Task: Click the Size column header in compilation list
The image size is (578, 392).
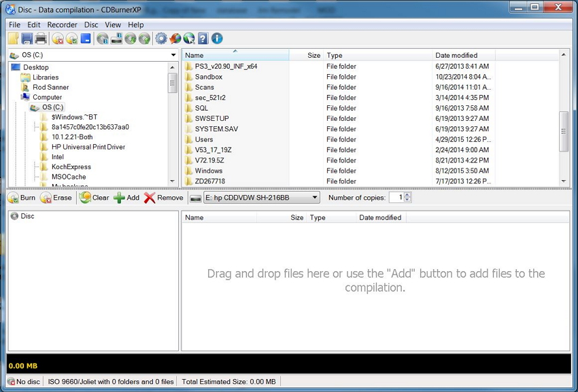Action: click(282, 217)
